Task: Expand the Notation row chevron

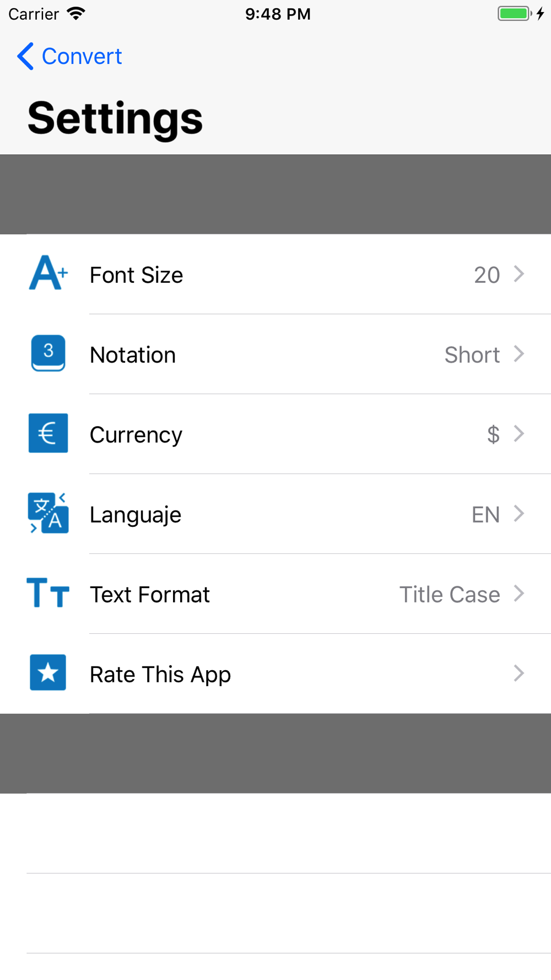Action: (x=518, y=354)
